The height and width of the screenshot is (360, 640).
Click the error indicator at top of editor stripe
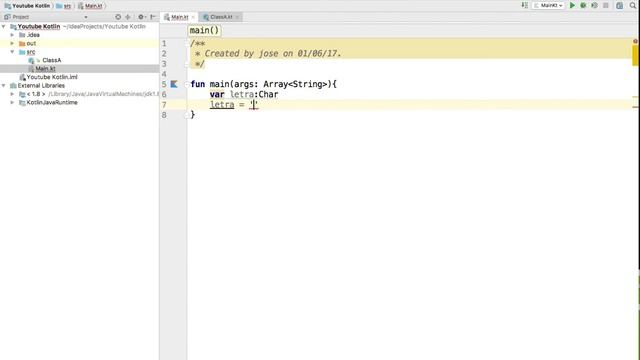635,41
